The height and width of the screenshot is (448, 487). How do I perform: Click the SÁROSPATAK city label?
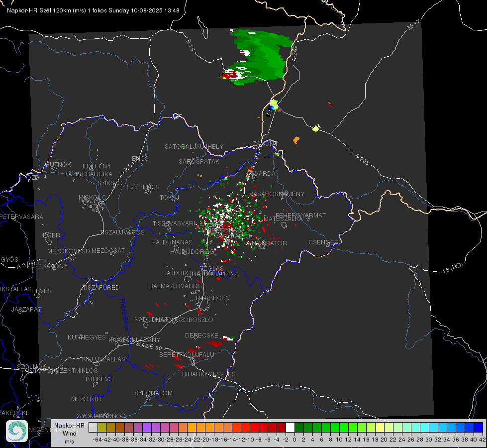(x=199, y=161)
